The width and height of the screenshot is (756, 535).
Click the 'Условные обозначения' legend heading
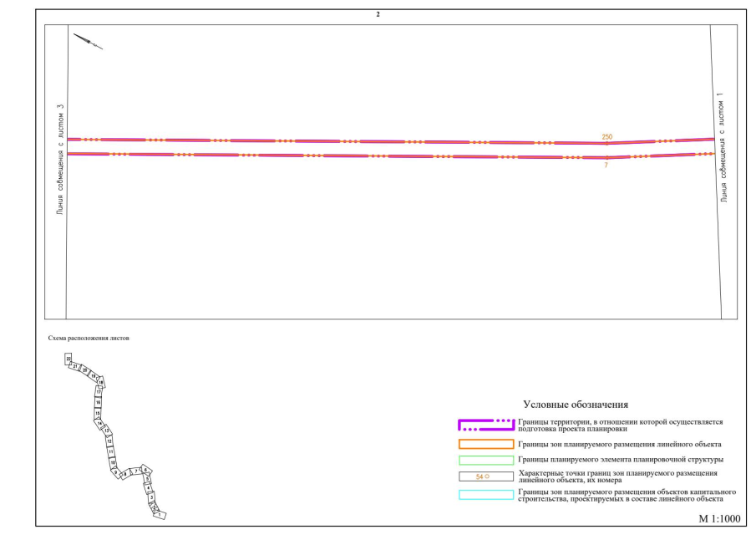(x=575, y=405)
